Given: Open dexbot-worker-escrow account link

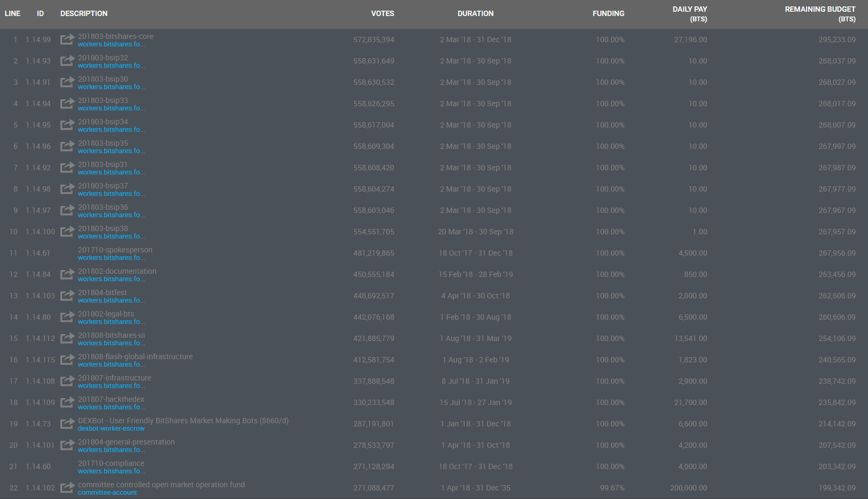Looking at the screenshot, I should click(111, 429).
